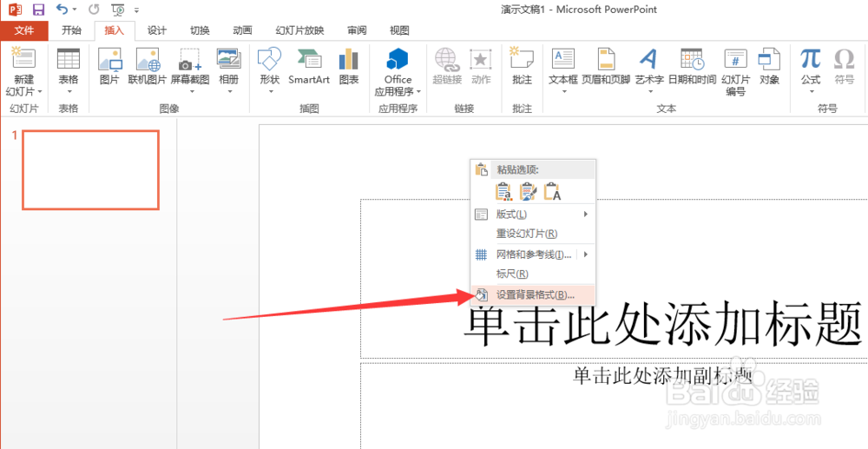Screen dimensions: 868x449
Task: Open the 艺术字 WordArt gallery
Action: pyautogui.click(x=649, y=71)
